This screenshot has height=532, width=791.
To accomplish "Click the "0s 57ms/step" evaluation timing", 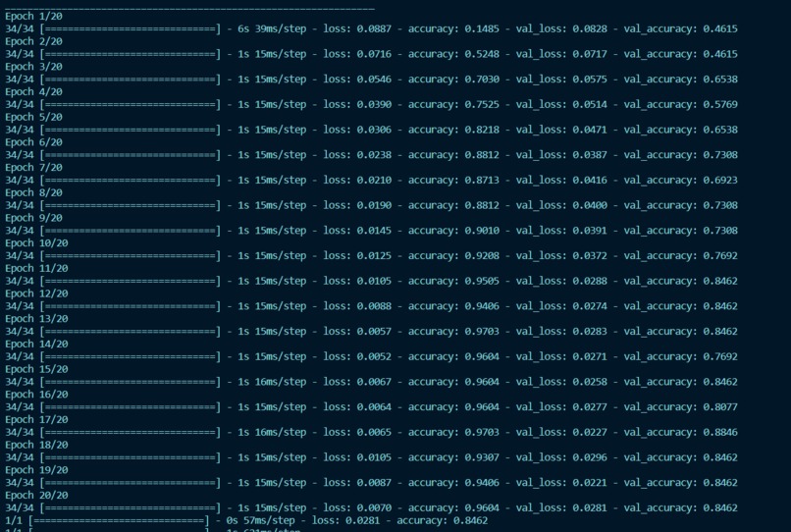I will coord(260,521).
